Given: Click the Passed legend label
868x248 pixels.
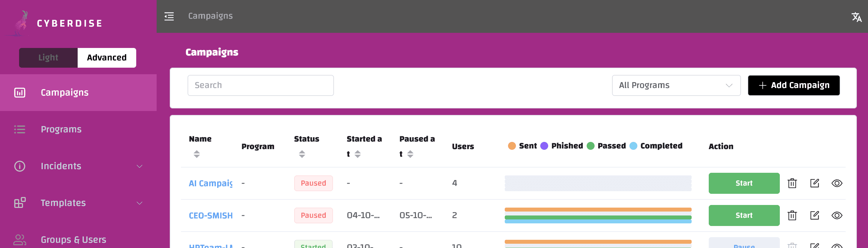Looking at the screenshot, I should (x=612, y=146).
